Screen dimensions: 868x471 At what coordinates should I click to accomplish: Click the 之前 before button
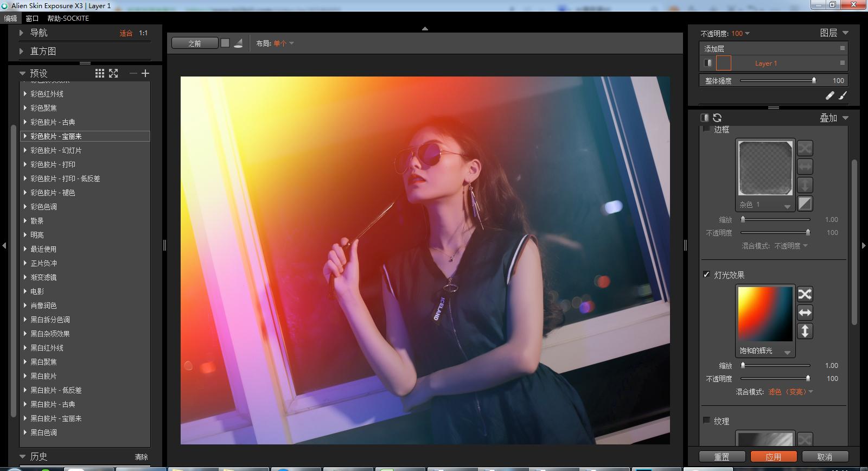point(195,43)
